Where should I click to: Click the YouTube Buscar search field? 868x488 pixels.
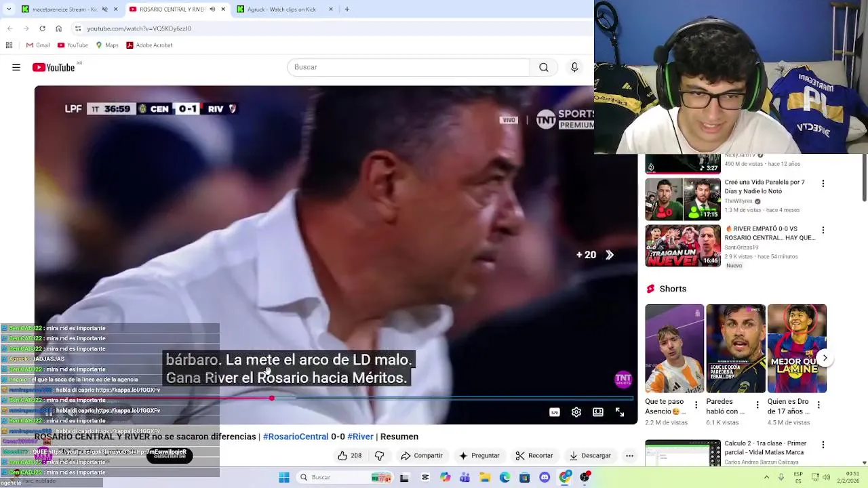[x=408, y=67]
